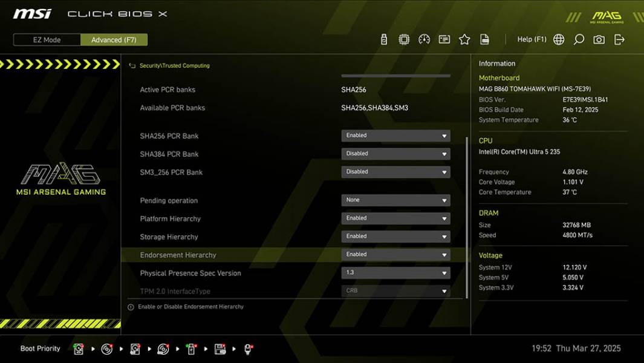644x363 pixels.
Task: Select the Available PCR banks label
Action: click(172, 108)
